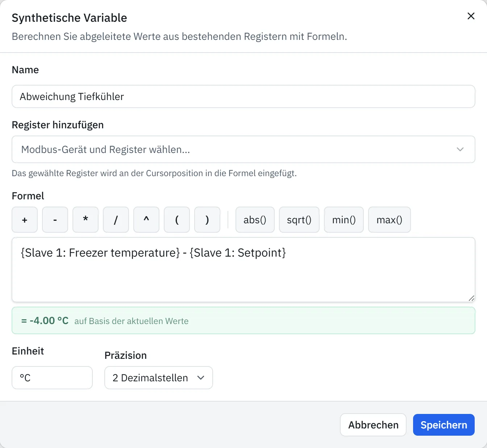This screenshot has width=487, height=448.
Task: Insert the sqrt() function
Action: tap(299, 220)
